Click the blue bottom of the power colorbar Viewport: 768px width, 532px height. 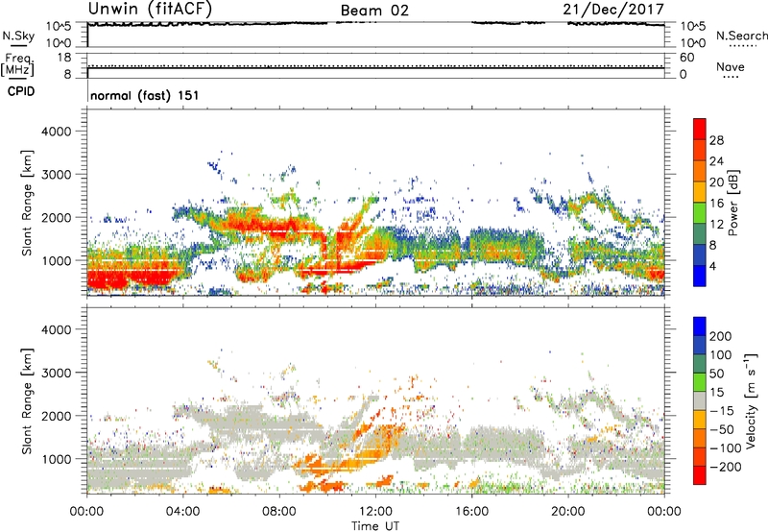click(700, 276)
